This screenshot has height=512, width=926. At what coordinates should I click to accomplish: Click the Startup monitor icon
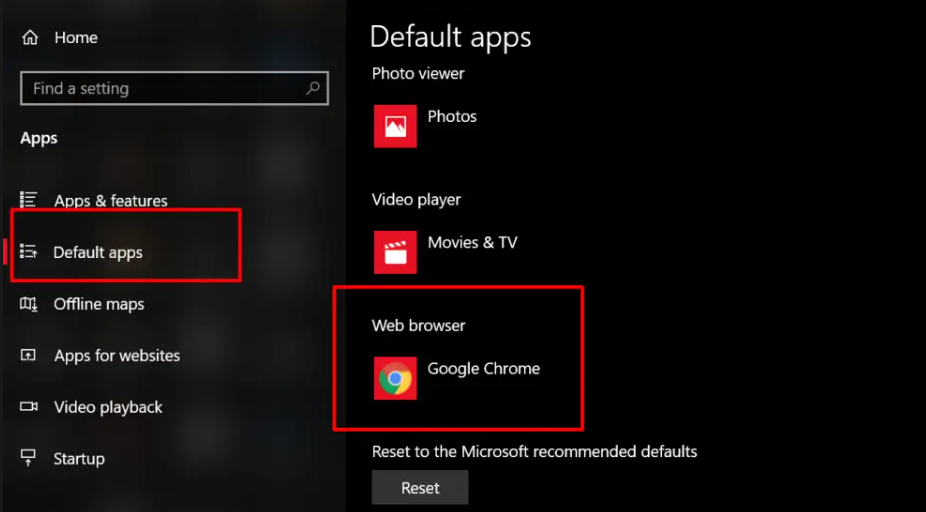point(28,458)
